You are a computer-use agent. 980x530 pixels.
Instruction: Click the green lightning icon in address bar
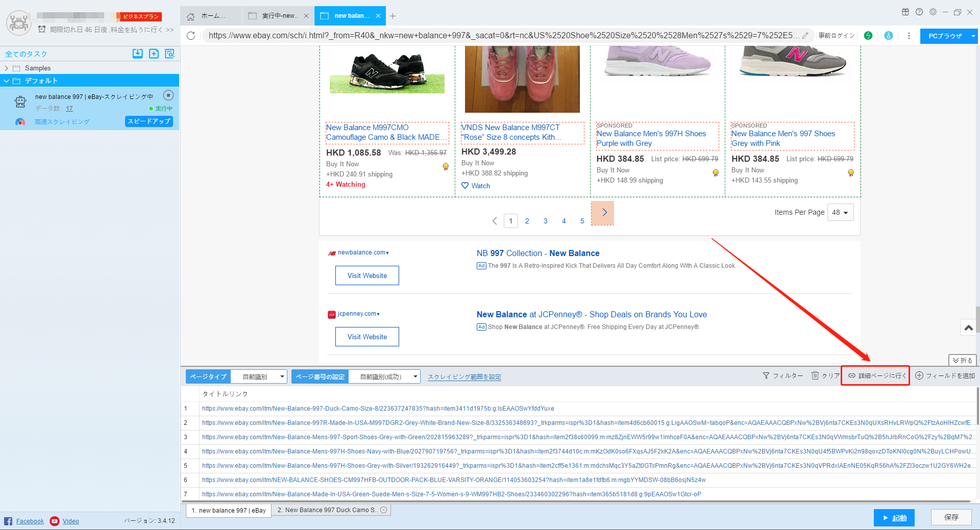click(868, 36)
